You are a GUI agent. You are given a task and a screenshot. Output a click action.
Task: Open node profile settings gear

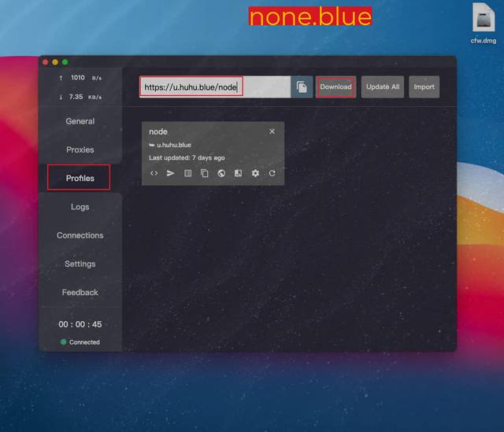pyautogui.click(x=255, y=173)
